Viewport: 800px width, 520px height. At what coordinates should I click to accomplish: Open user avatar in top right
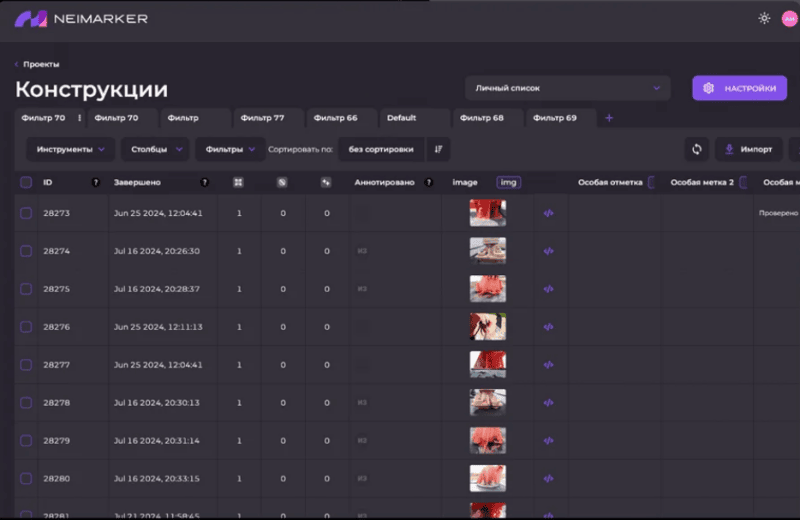(788, 18)
